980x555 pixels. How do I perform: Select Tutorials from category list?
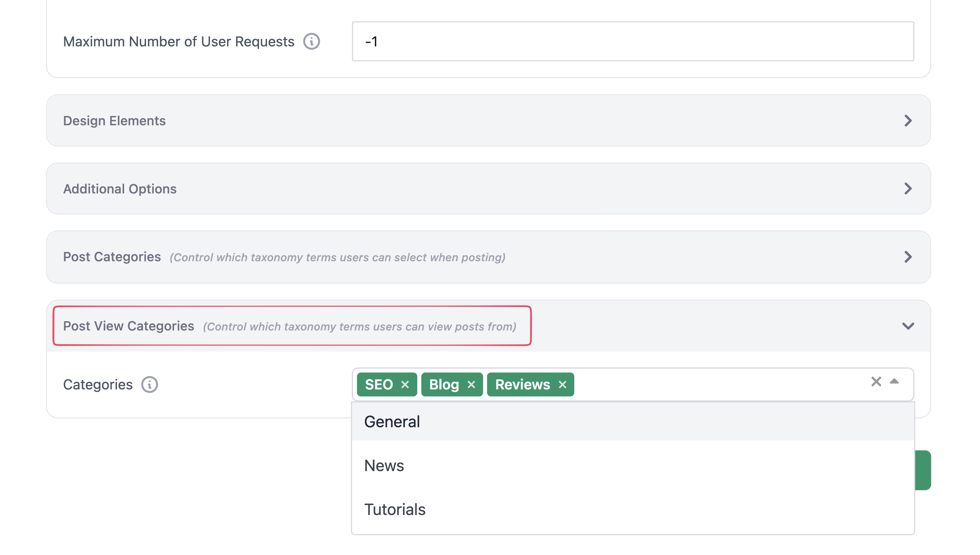[x=633, y=509]
